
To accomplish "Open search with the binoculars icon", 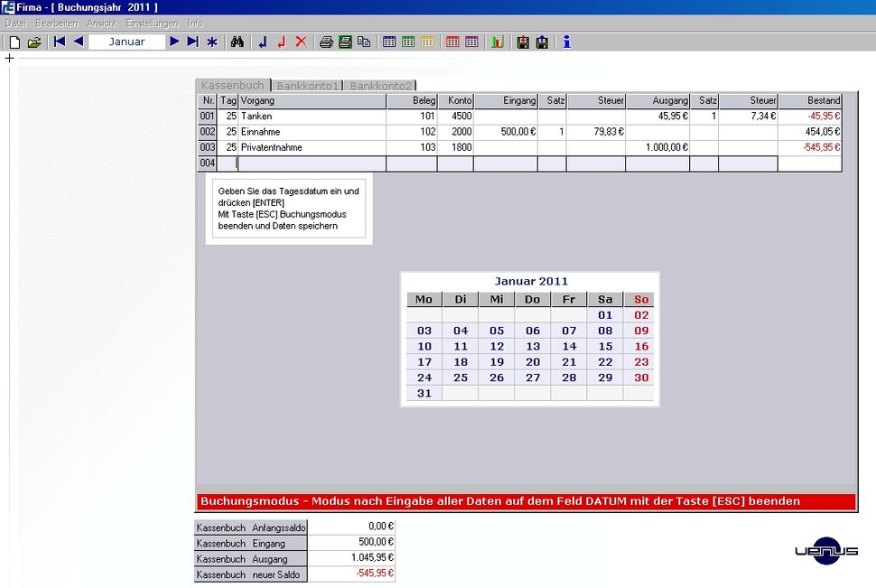I will pos(237,42).
